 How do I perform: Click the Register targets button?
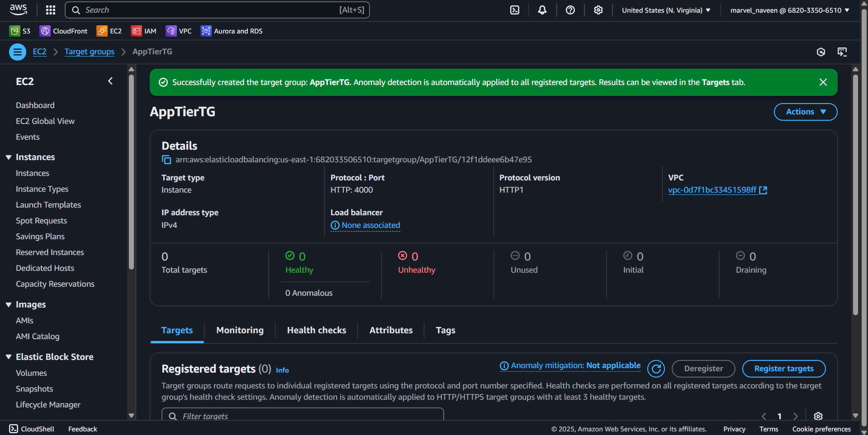[x=784, y=369]
